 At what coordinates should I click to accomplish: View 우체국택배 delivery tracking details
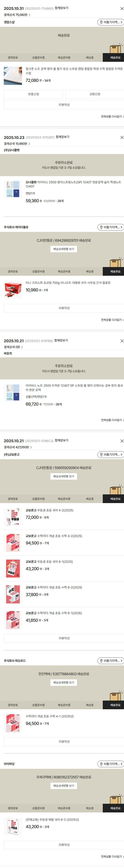(x=64, y=785)
